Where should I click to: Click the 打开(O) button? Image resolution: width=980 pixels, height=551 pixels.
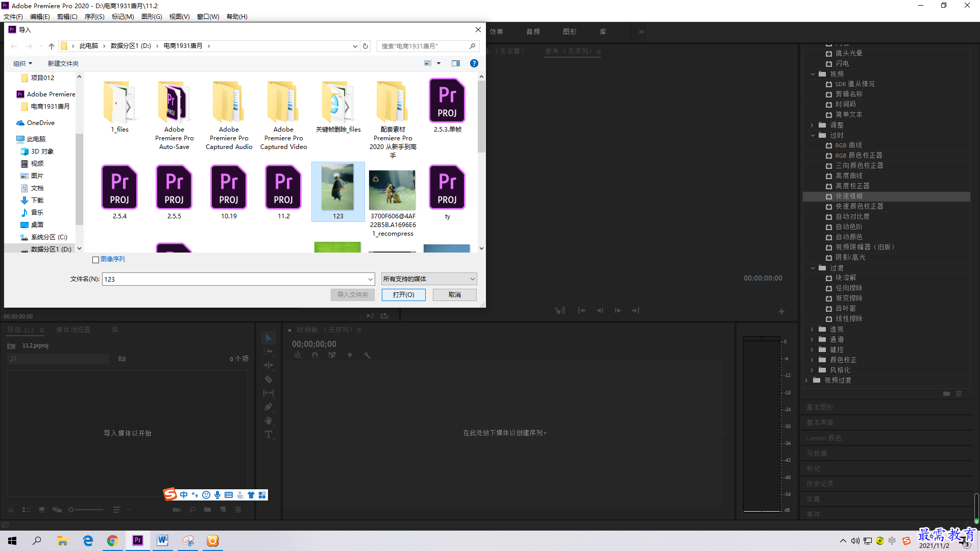pyautogui.click(x=403, y=295)
